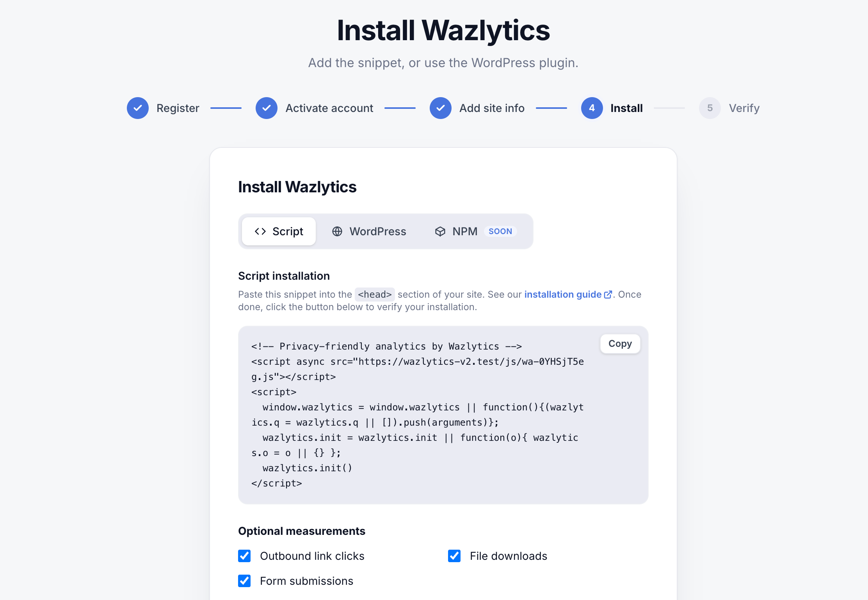Click the Privacy-friendly analytics comment line
This screenshot has width=868, height=600.
point(387,346)
